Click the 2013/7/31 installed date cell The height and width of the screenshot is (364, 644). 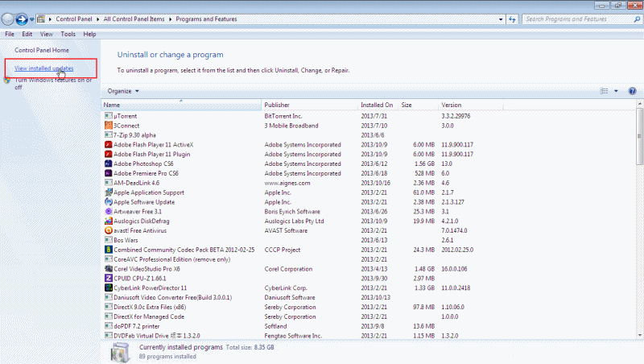(374, 116)
